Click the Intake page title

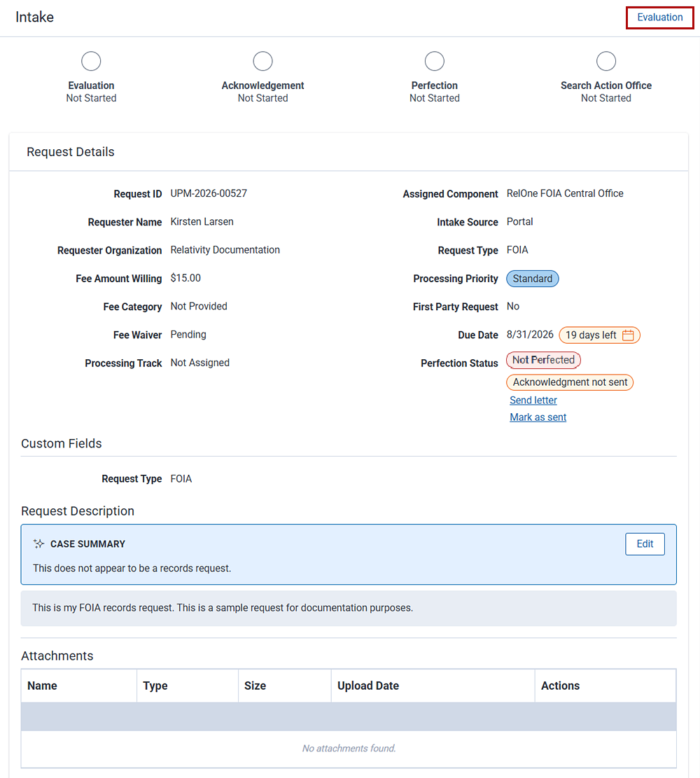point(35,17)
